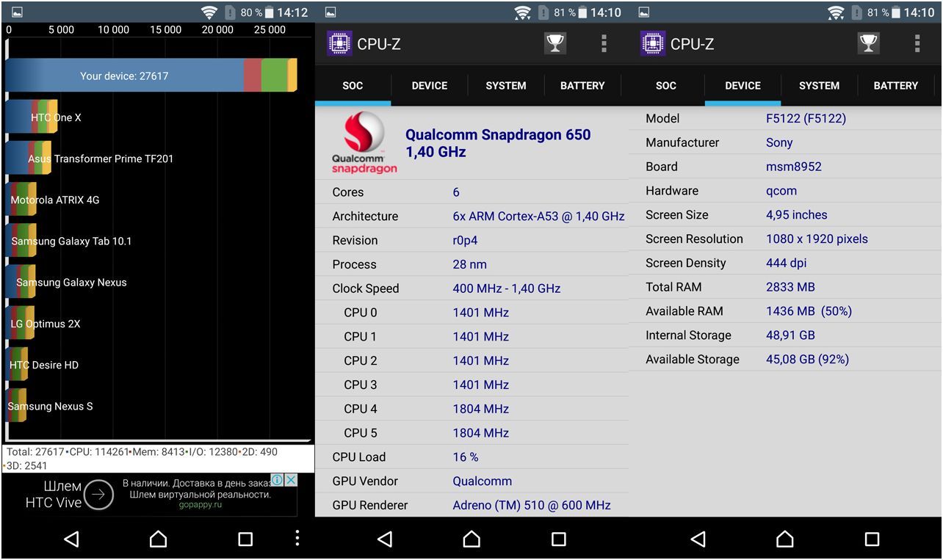This screenshot has width=943, height=560.
Task: Tap the Samsung Galaxy Nexus benchmark entry
Action: tap(22, 283)
